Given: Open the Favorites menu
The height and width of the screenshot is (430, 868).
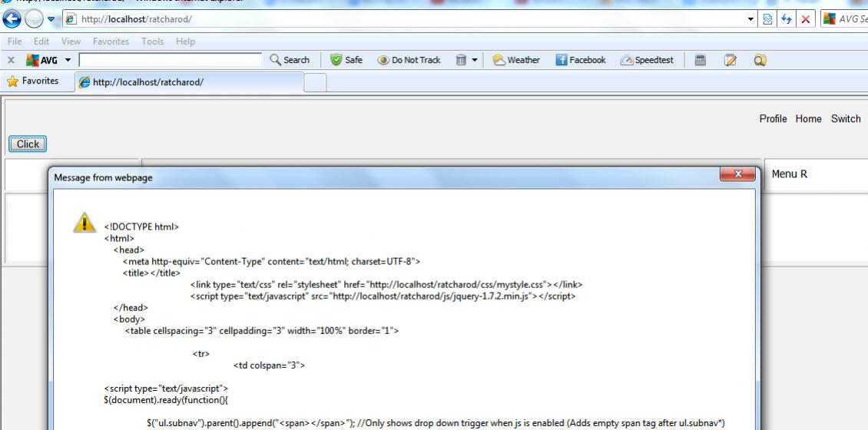Looking at the screenshot, I should click(x=111, y=41).
